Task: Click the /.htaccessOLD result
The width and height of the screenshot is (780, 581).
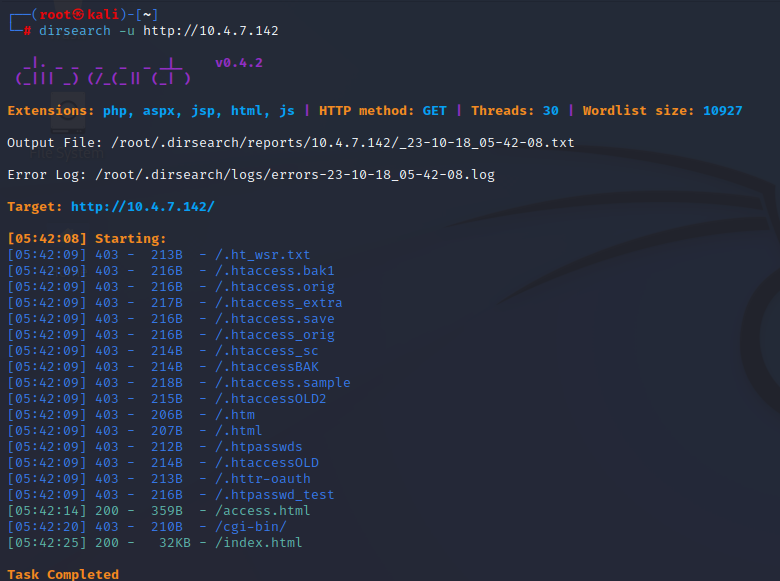Action: [267, 463]
